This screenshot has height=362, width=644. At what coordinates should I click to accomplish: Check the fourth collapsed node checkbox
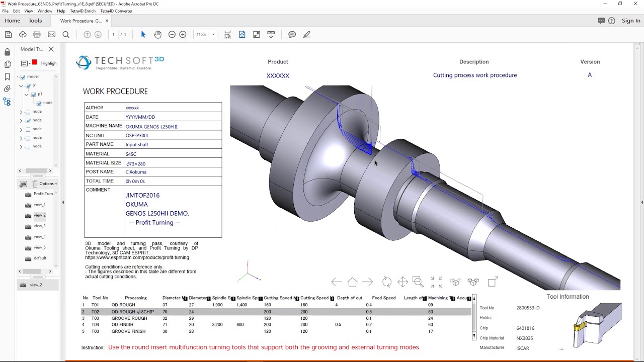[28, 138]
